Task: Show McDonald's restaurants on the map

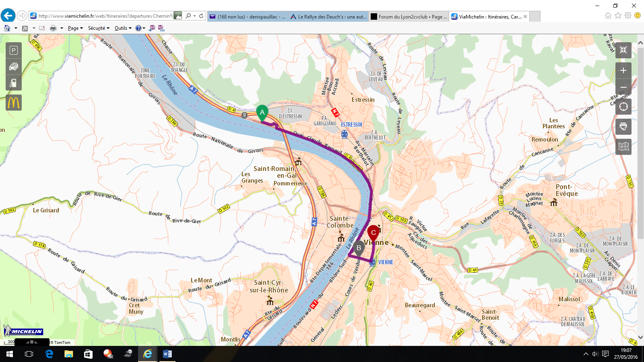Action: pyautogui.click(x=14, y=103)
